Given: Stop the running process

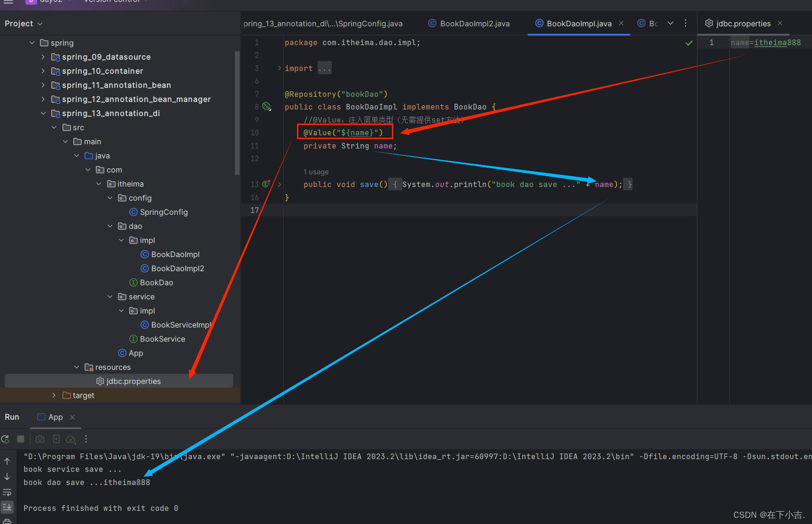Looking at the screenshot, I should (21, 439).
